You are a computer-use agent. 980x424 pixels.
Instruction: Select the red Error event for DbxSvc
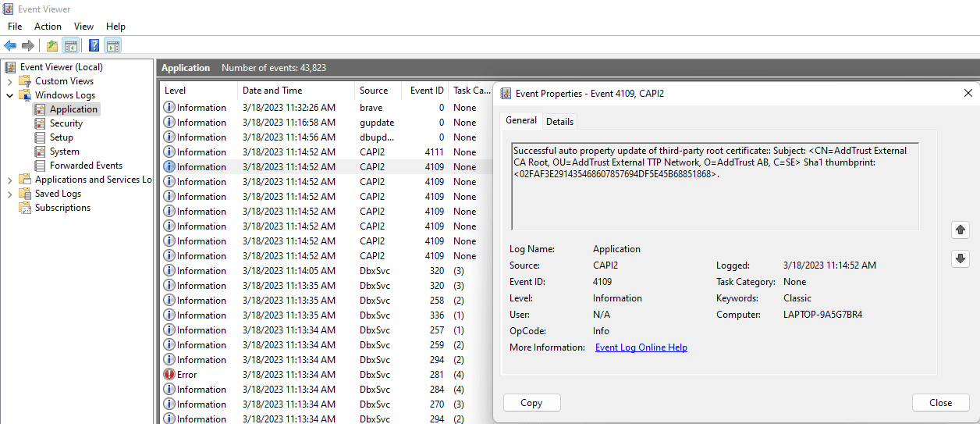187,375
